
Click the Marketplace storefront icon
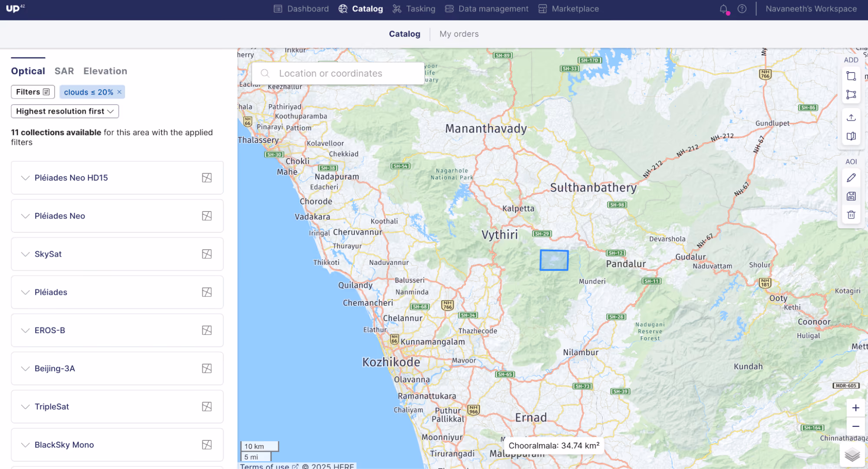coord(543,9)
